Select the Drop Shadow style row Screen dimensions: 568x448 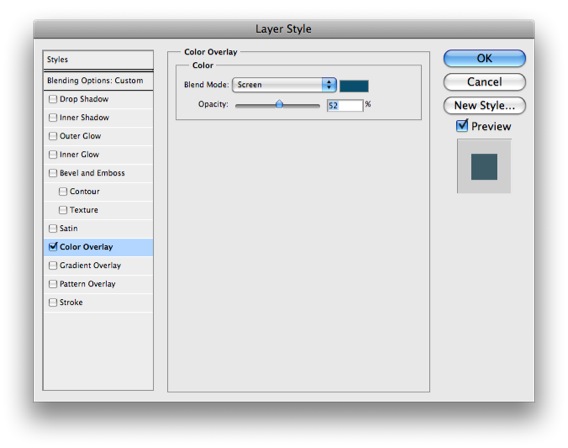(98, 99)
